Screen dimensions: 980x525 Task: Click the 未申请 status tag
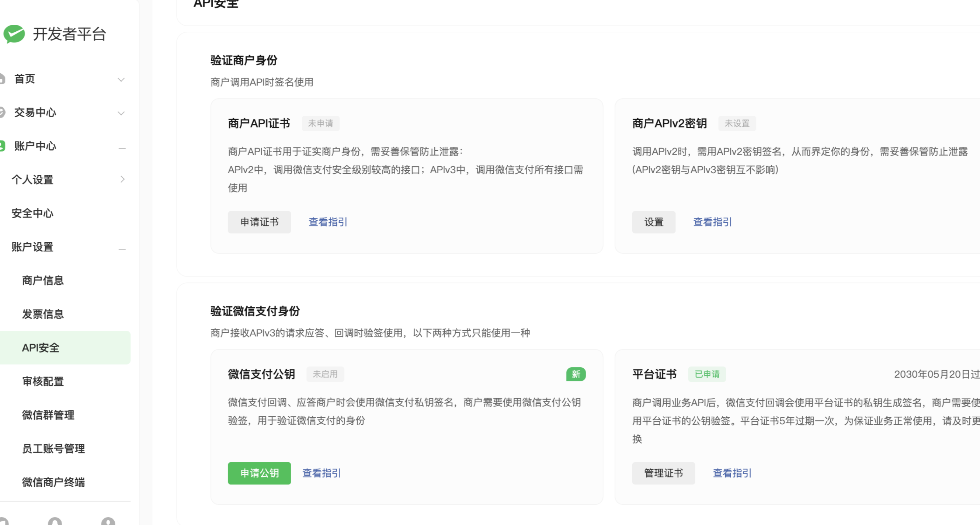tap(320, 123)
